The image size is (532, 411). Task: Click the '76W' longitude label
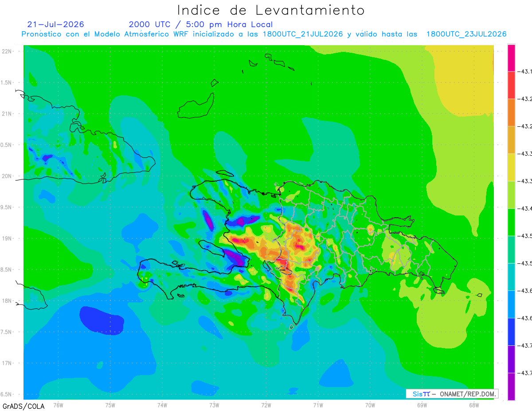[58, 406]
